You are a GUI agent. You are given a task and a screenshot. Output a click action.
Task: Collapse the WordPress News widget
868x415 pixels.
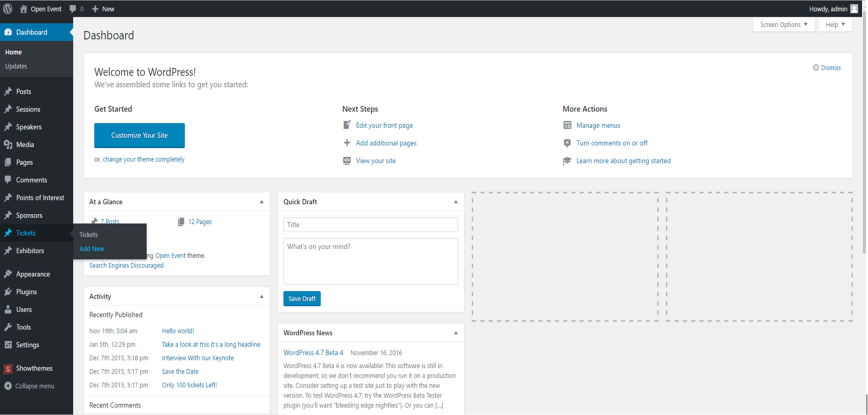[456, 333]
